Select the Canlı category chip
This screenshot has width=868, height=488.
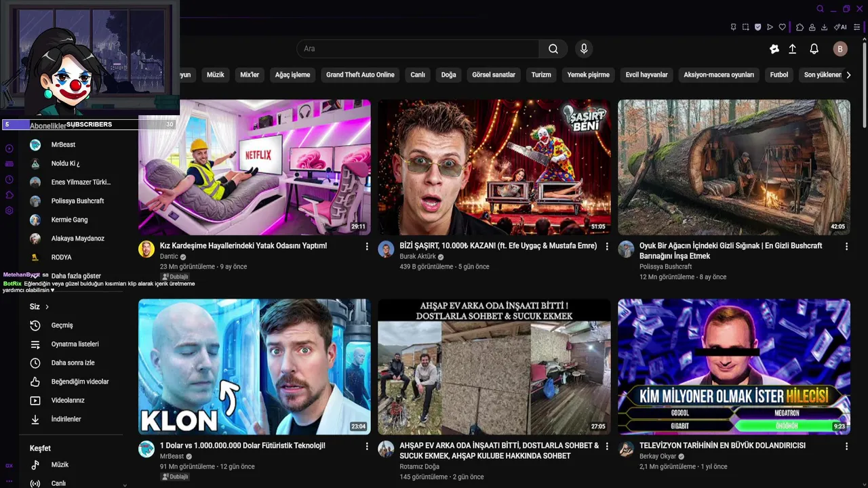pyautogui.click(x=418, y=75)
